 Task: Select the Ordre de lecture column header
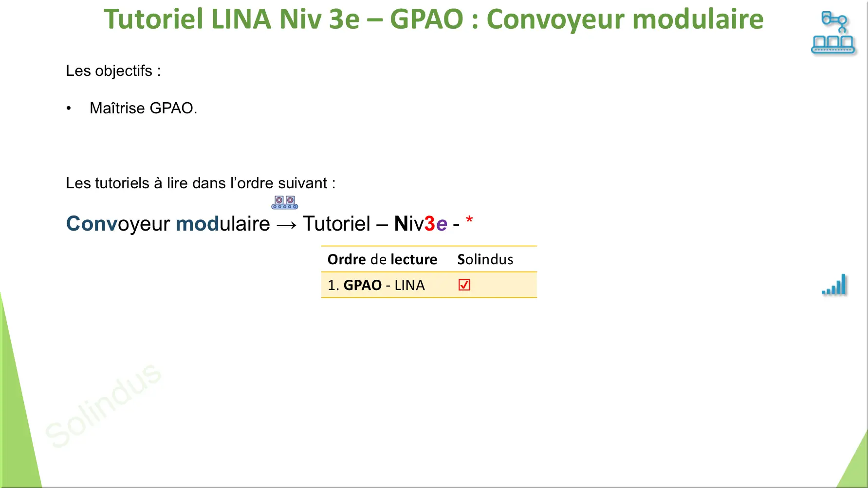click(382, 259)
